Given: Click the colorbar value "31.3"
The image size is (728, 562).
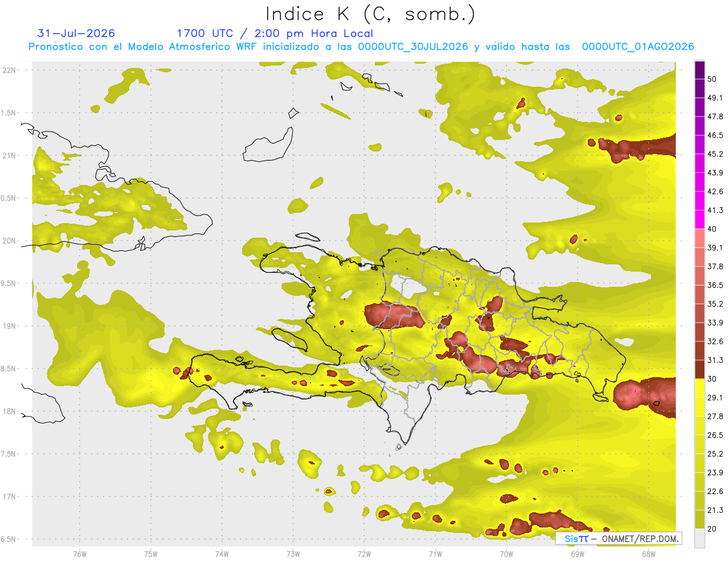Looking at the screenshot, I should tap(716, 360).
